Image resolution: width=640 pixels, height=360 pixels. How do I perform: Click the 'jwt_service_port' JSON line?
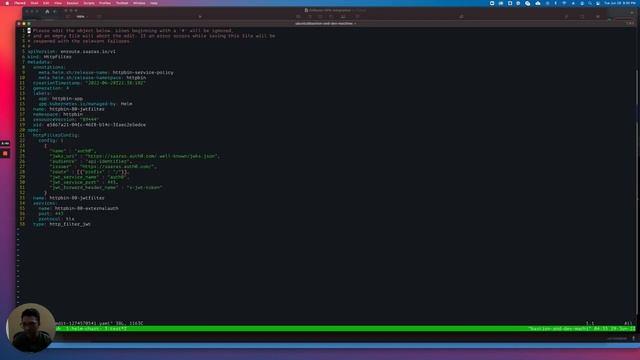(x=84, y=182)
